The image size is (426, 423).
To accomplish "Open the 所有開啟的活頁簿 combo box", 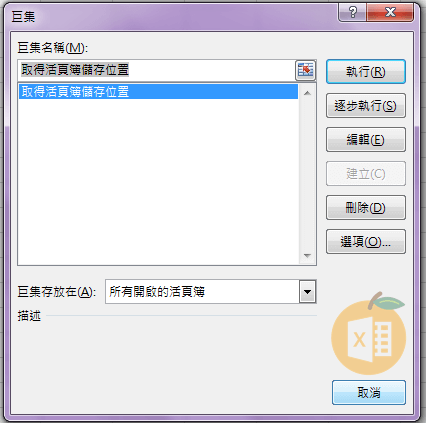I will 210,292.
